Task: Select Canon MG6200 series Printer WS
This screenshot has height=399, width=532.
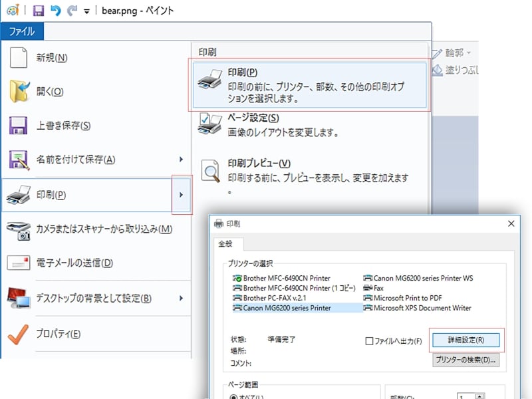Action: point(418,278)
